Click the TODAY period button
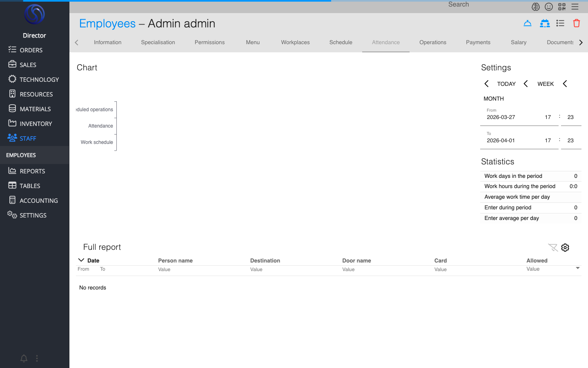The image size is (588, 368). click(x=506, y=84)
